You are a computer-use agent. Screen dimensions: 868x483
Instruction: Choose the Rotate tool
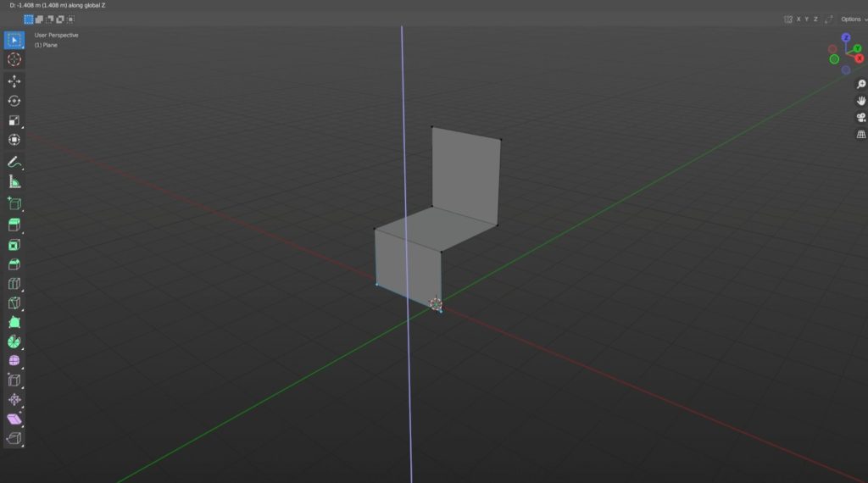coord(14,101)
